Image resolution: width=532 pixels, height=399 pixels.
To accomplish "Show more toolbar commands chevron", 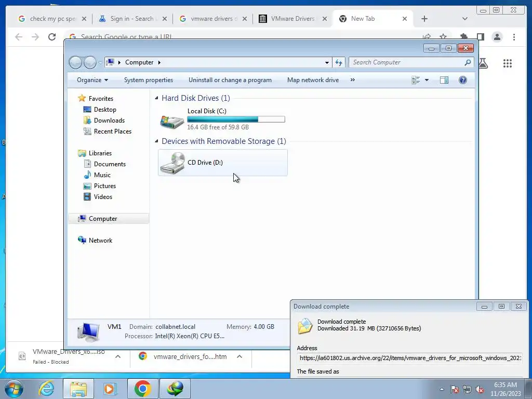I will (353, 79).
